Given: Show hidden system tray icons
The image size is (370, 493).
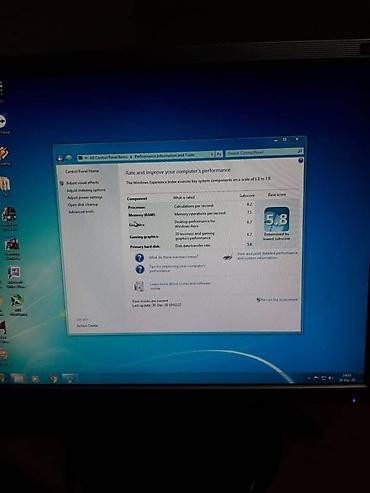Looking at the screenshot, I should click(x=309, y=378).
